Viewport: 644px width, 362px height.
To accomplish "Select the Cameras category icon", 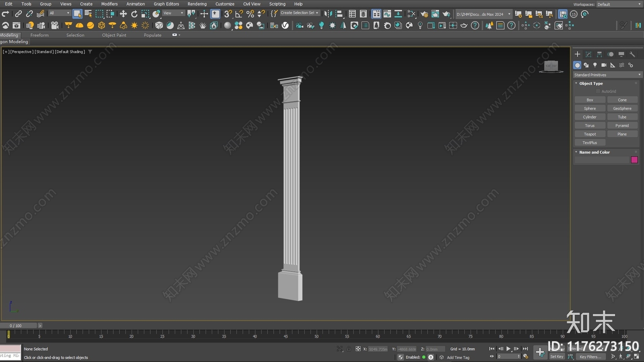I will point(604,65).
